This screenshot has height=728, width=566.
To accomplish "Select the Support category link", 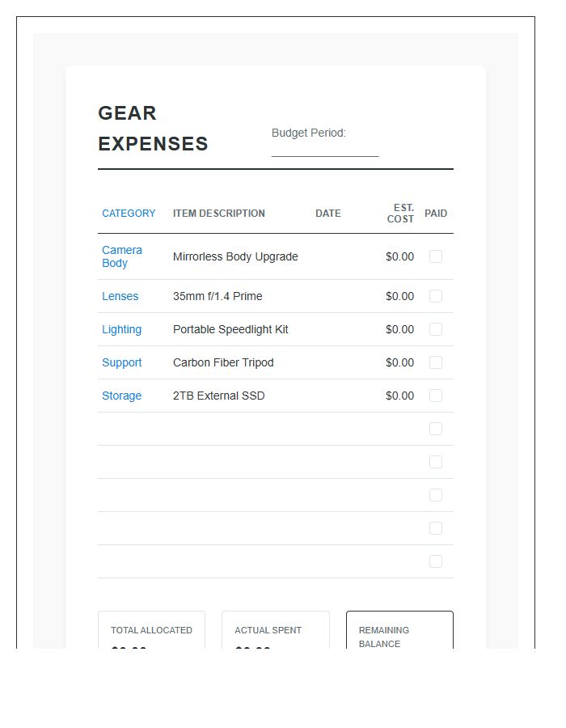I will point(121,362).
